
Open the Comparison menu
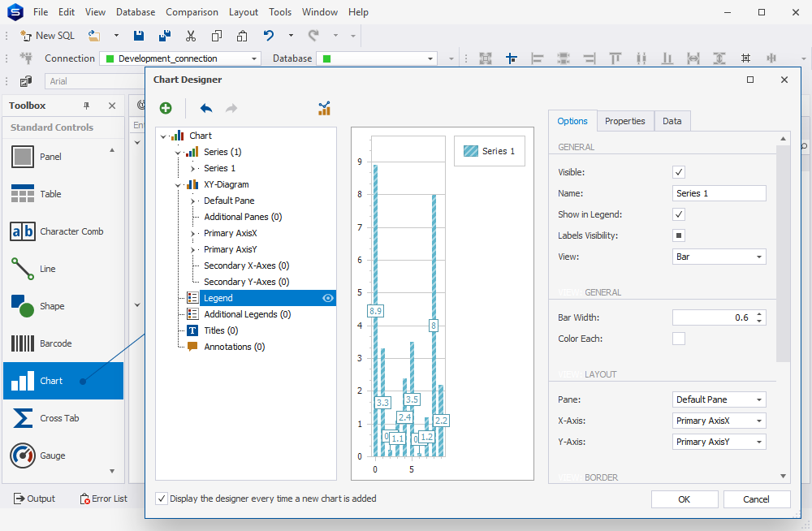(192, 12)
